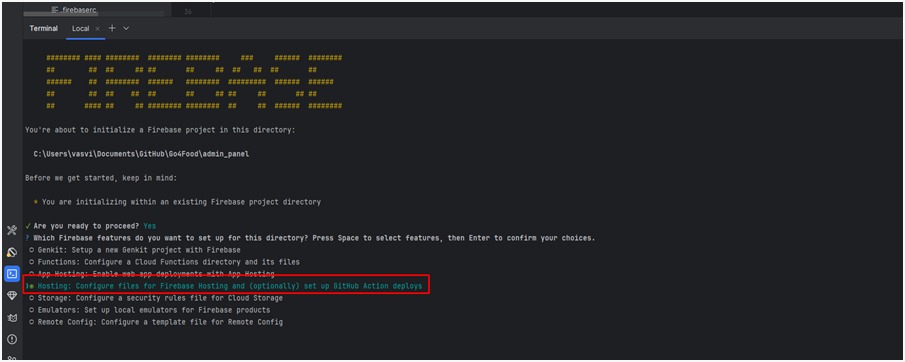The height and width of the screenshot is (362, 905).
Task: Close the Local terminal tab
Action: (98, 28)
